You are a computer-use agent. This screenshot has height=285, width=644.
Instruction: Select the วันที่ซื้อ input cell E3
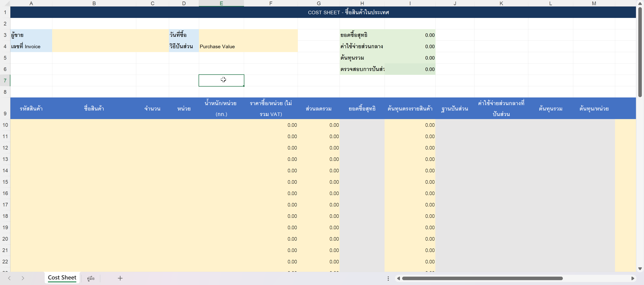click(x=248, y=35)
